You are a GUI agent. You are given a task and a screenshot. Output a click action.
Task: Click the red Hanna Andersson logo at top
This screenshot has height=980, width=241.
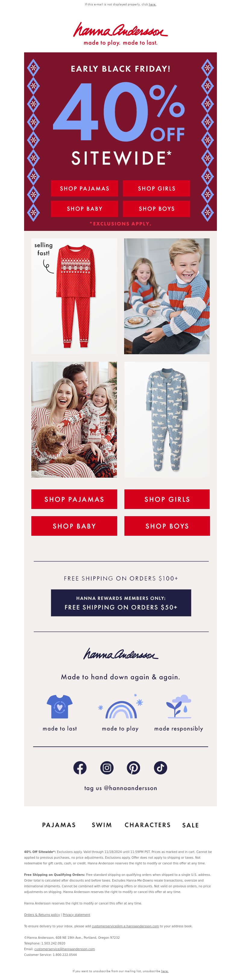point(120,34)
